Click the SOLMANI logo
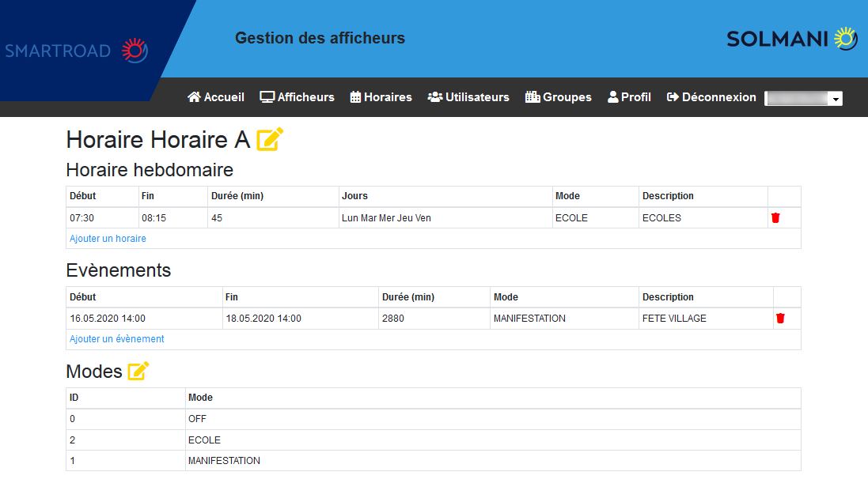868x483 pixels. pos(791,38)
